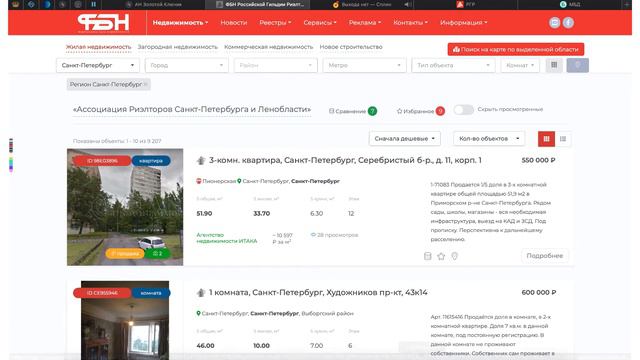The image size is (640, 360).
Task: Click the green photo count badge on the first listing photo
Action: 158,253
